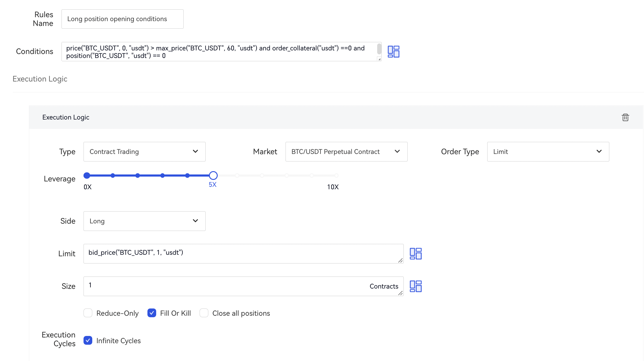Click resize handle of Limit text area
The width and height of the screenshot is (644, 361).
click(x=400, y=260)
